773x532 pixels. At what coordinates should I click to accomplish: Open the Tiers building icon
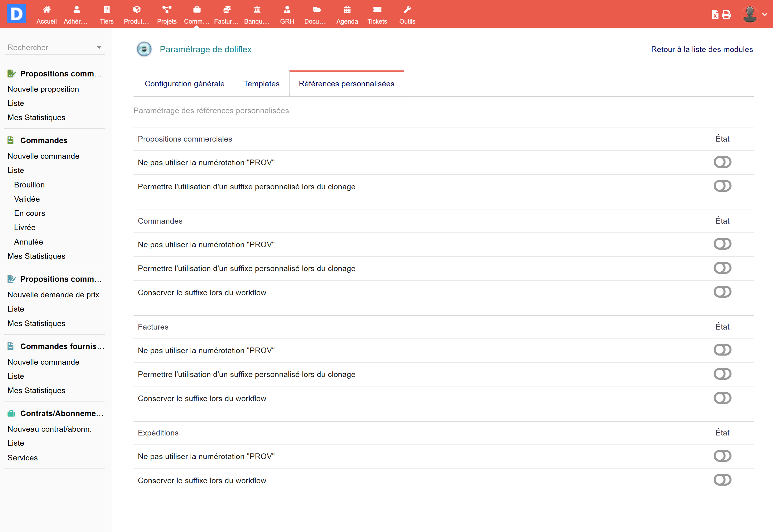(107, 10)
